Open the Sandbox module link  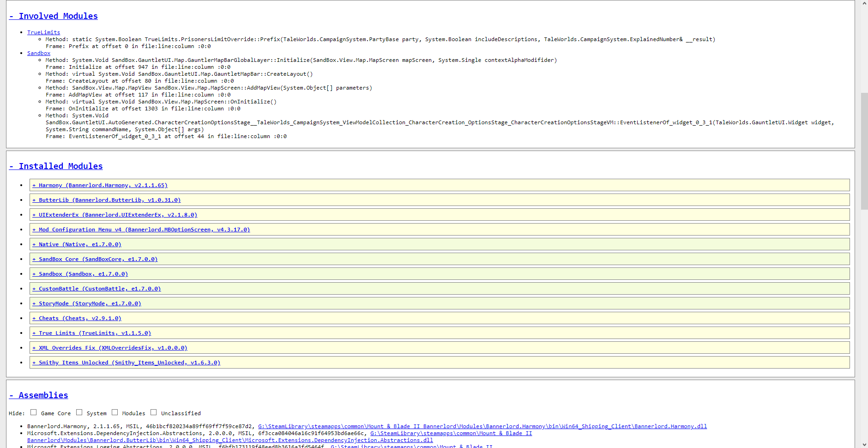click(x=39, y=53)
